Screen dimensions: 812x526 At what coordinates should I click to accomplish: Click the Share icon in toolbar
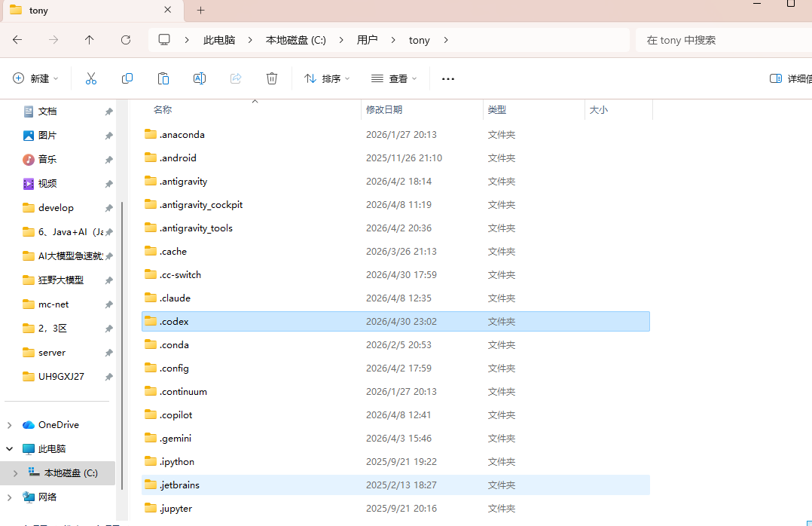tap(236, 79)
